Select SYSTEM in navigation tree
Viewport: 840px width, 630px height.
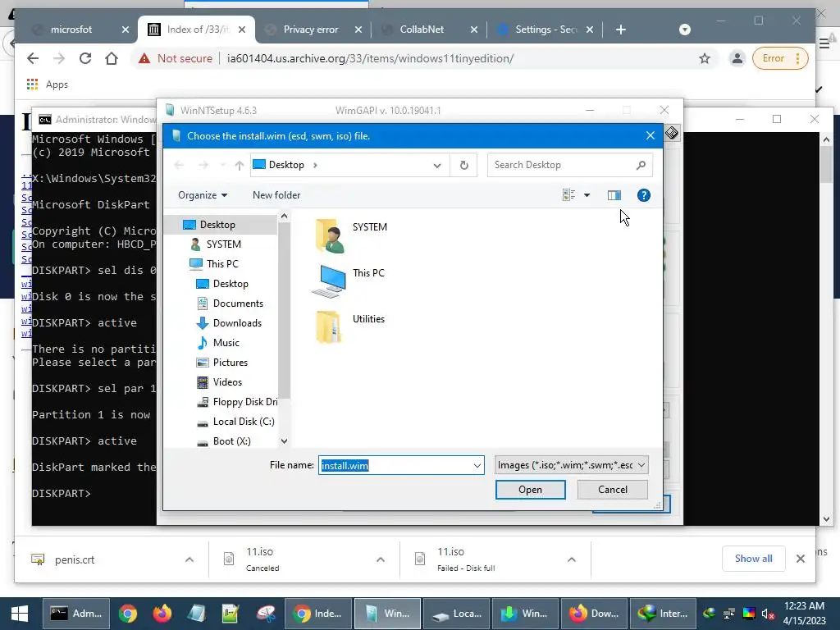click(223, 244)
